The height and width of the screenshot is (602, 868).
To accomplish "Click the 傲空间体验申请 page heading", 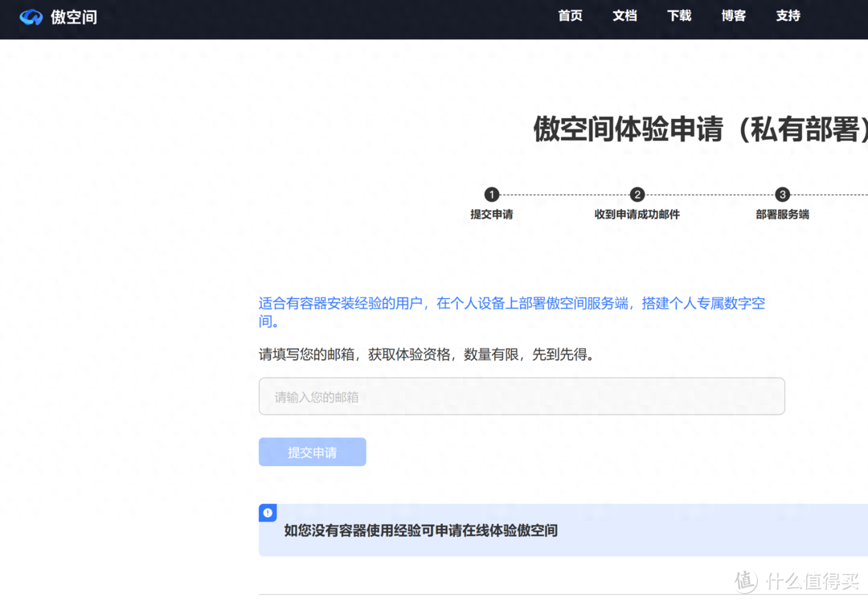I will pyautogui.click(x=700, y=129).
